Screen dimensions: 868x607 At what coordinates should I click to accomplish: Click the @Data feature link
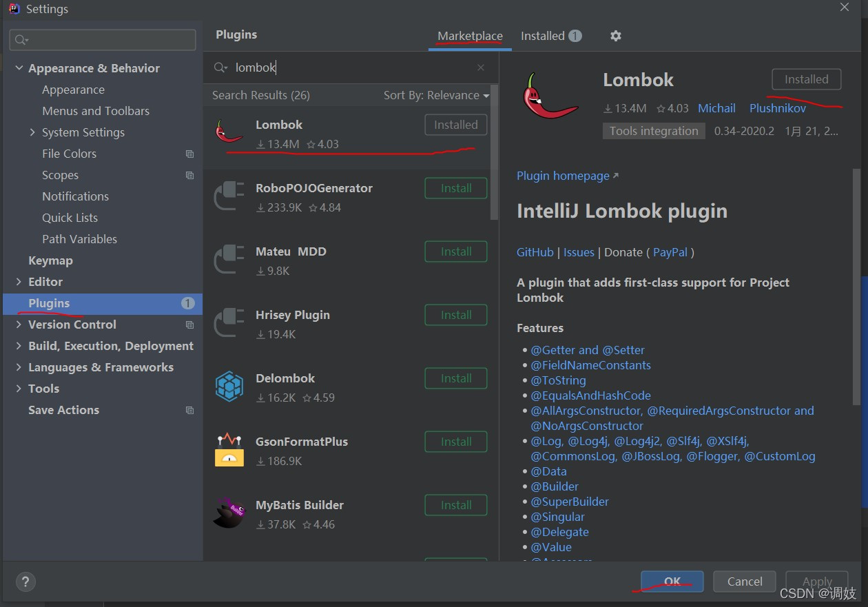click(x=548, y=471)
